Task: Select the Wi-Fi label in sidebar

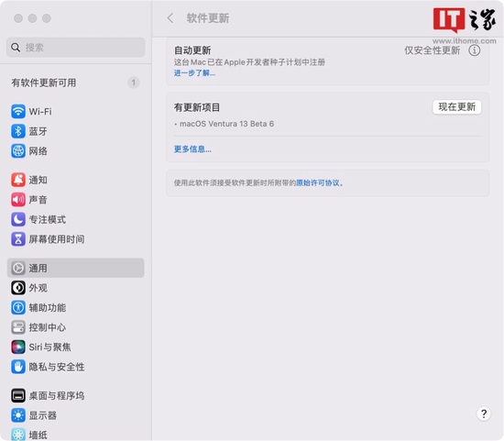Action: click(40, 112)
